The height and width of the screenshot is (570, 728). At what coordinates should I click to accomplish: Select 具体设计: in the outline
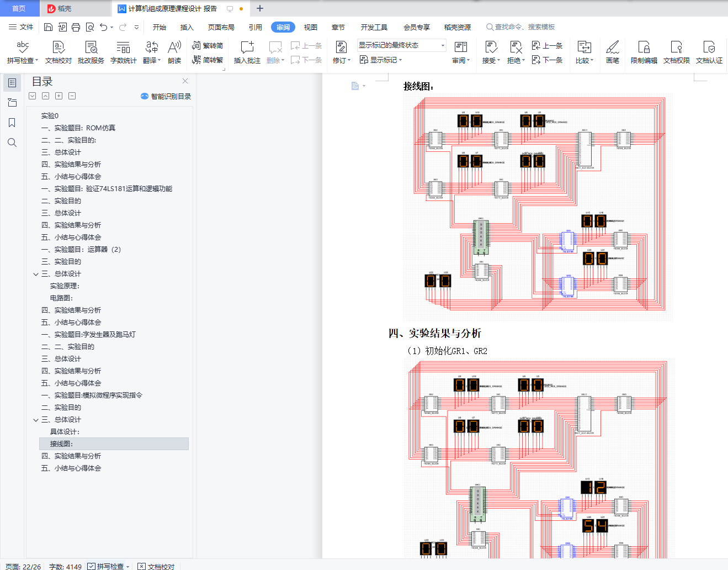click(65, 432)
